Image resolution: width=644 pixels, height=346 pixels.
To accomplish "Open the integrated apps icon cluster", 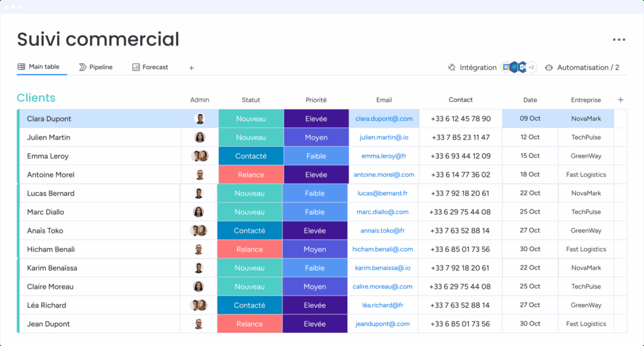I will pyautogui.click(x=519, y=67).
